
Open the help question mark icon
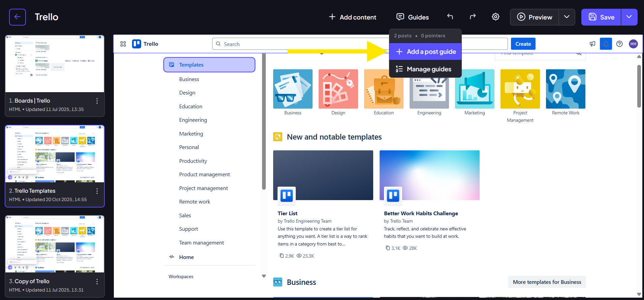tap(619, 44)
